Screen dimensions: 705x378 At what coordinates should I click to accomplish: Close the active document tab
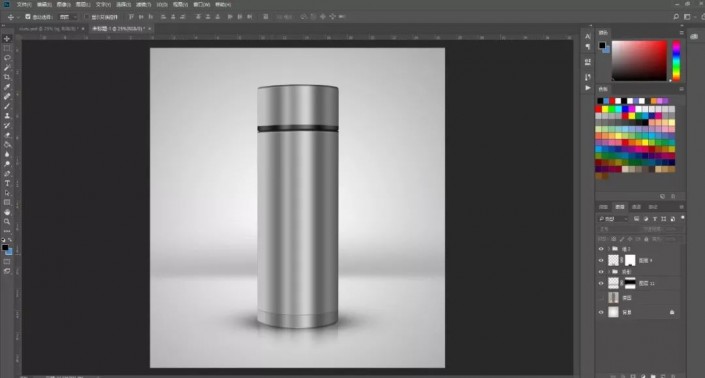point(150,28)
